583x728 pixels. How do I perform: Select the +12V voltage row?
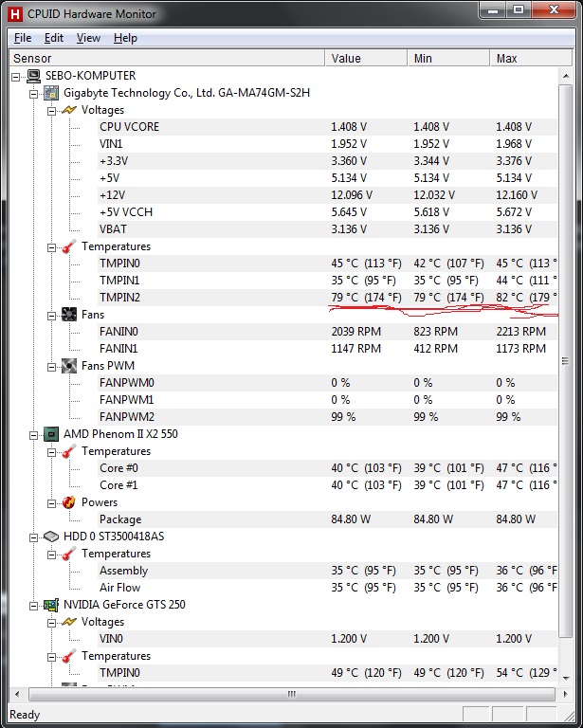click(327, 195)
